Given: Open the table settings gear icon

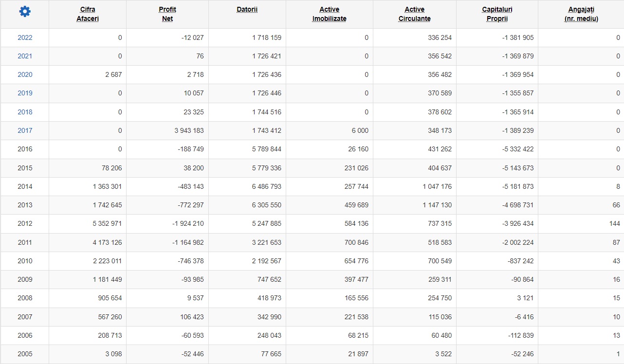Looking at the screenshot, I should click(x=25, y=12).
